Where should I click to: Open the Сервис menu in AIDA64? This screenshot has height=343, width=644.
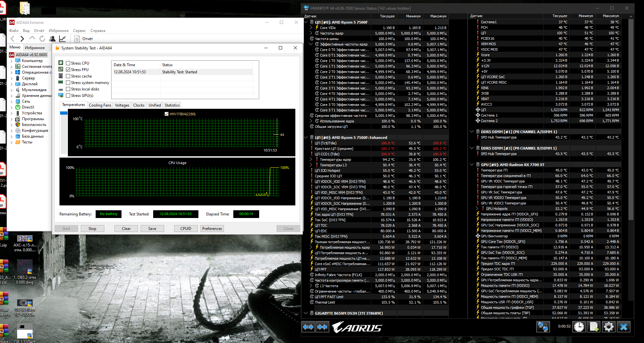(79, 31)
